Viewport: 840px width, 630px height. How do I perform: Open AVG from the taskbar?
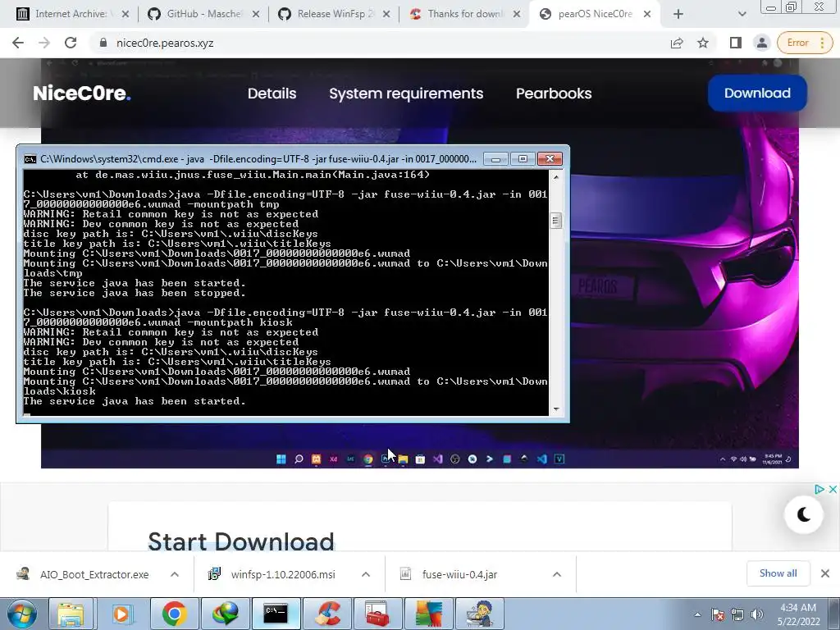[428, 614]
